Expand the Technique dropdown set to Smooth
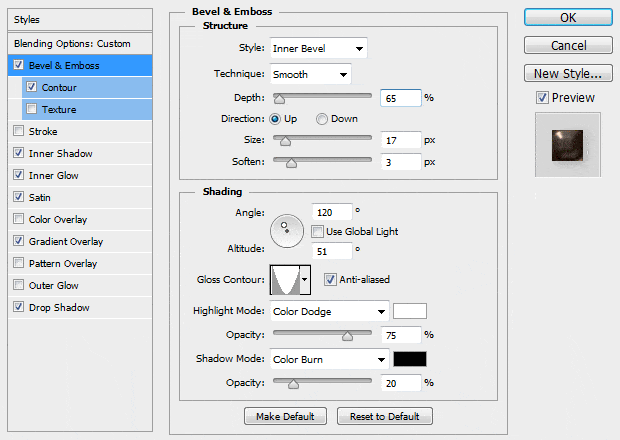This screenshot has width=620, height=440. pos(310,74)
